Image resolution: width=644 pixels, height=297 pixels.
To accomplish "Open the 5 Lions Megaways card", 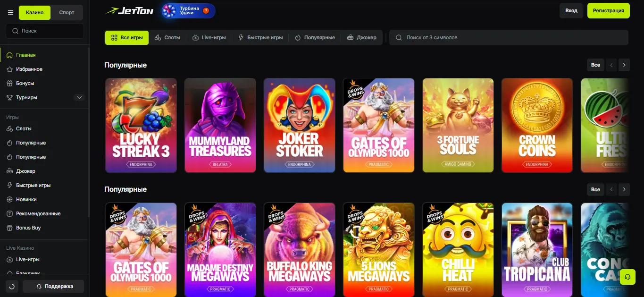I will (x=379, y=250).
